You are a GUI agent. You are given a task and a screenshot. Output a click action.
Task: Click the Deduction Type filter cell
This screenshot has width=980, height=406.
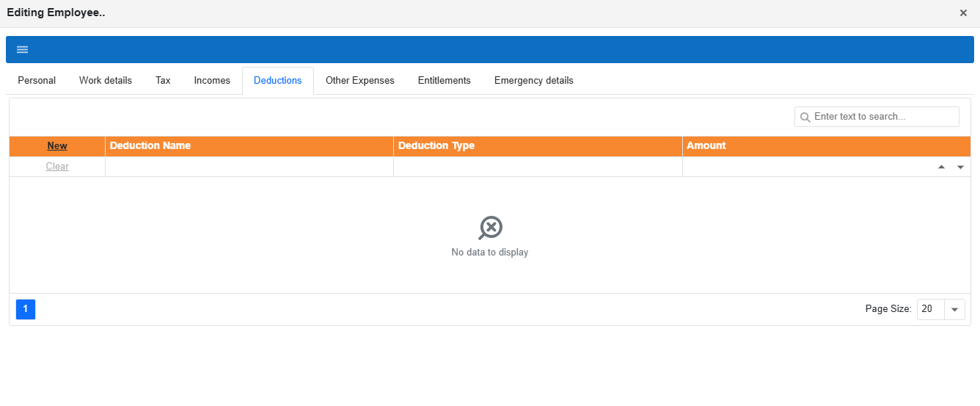538,167
